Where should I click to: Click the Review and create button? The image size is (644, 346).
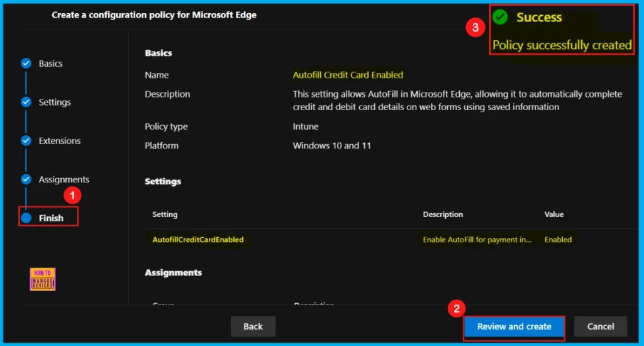[514, 326]
